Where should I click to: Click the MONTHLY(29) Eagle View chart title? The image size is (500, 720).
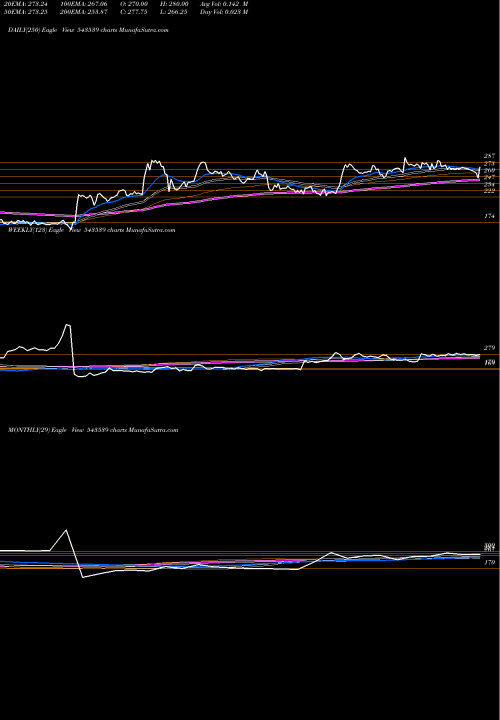93,430
